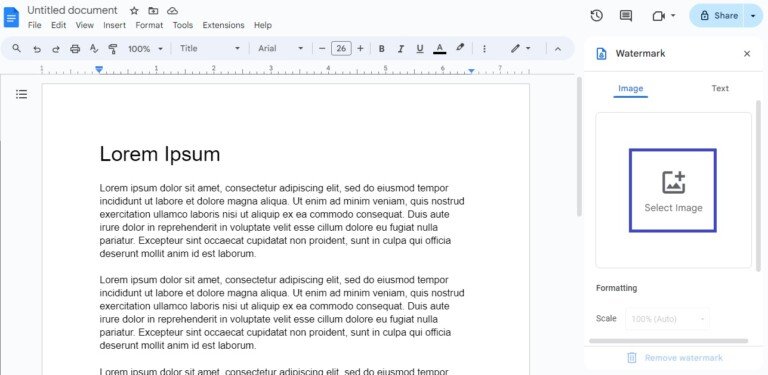Open the text color picker
Image resolution: width=768 pixels, height=375 pixels.
[x=439, y=48]
